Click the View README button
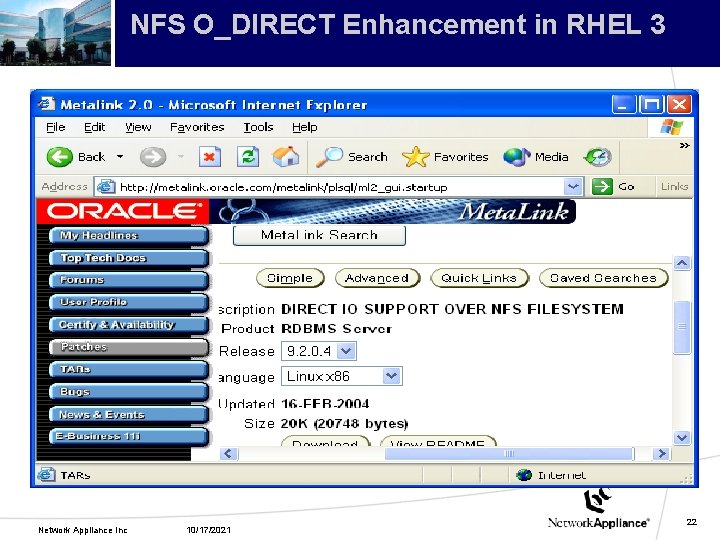720x540 pixels. tap(438, 441)
